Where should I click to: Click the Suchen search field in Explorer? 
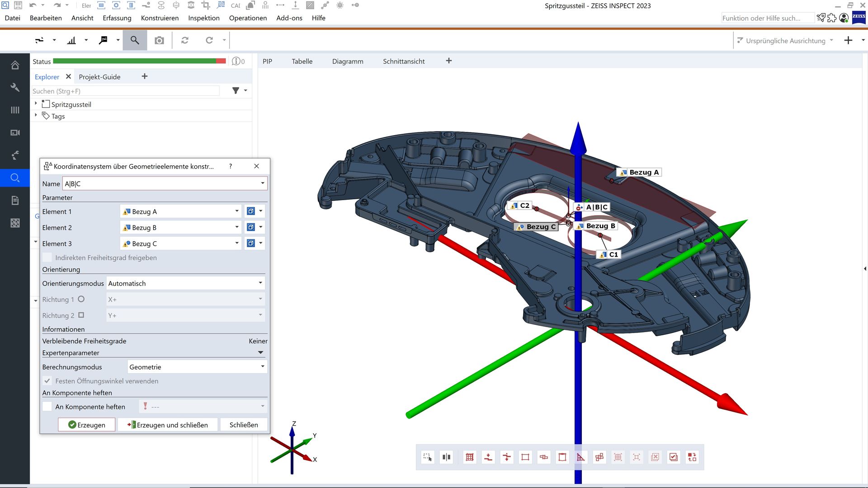(125, 91)
